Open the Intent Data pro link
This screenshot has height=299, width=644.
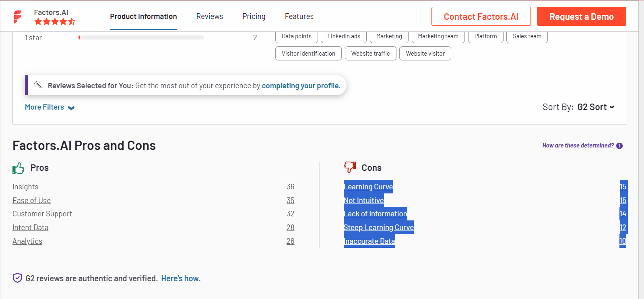tap(30, 228)
